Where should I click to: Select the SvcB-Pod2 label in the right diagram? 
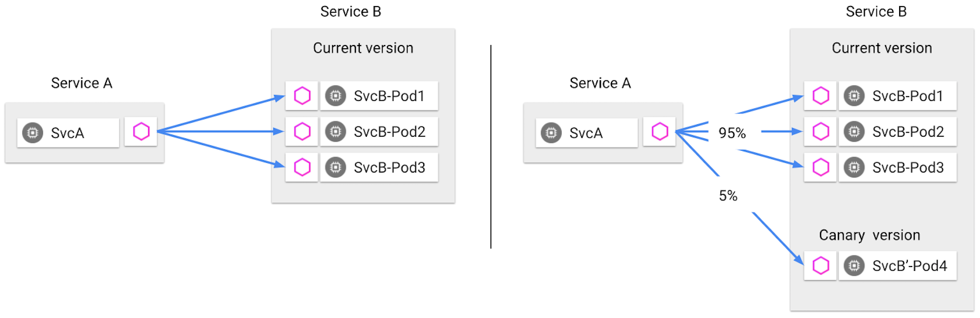tap(908, 132)
